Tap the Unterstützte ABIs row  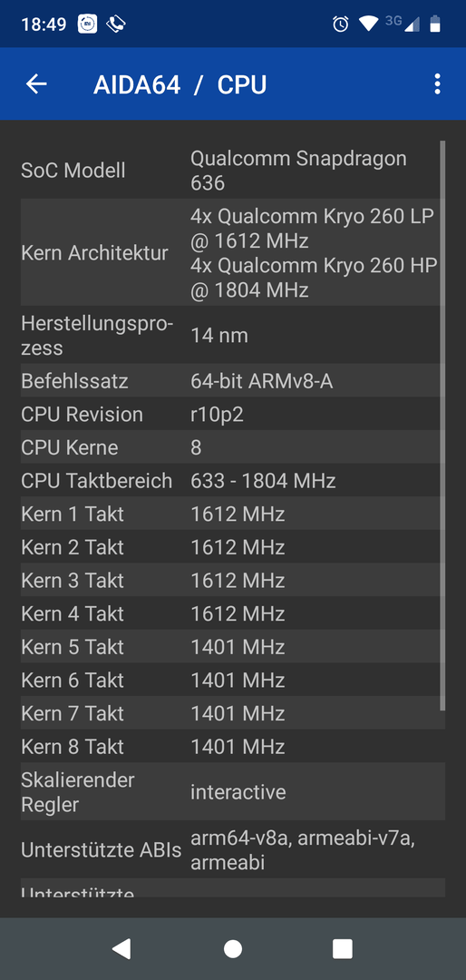(232, 849)
